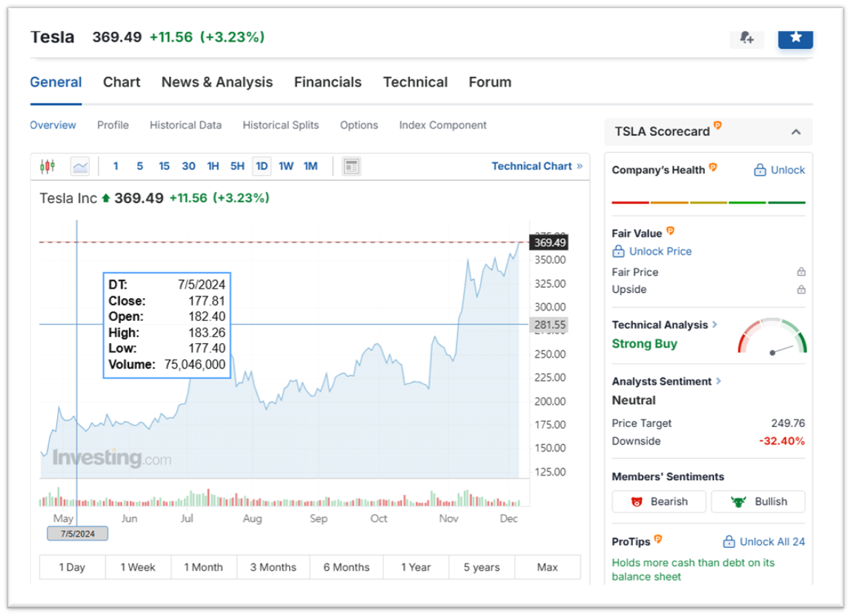851x616 pixels.
Task: Set chart interval to 5 minutes
Action: click(x=139, y=166)
